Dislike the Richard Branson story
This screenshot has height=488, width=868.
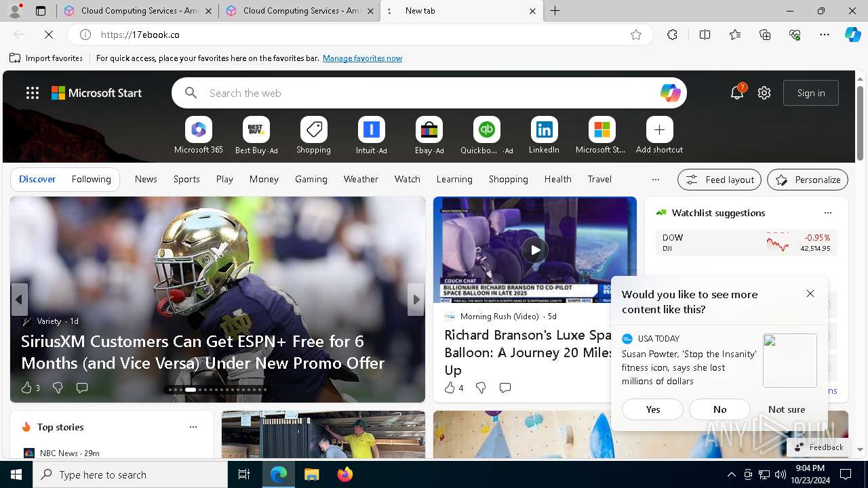481,388
